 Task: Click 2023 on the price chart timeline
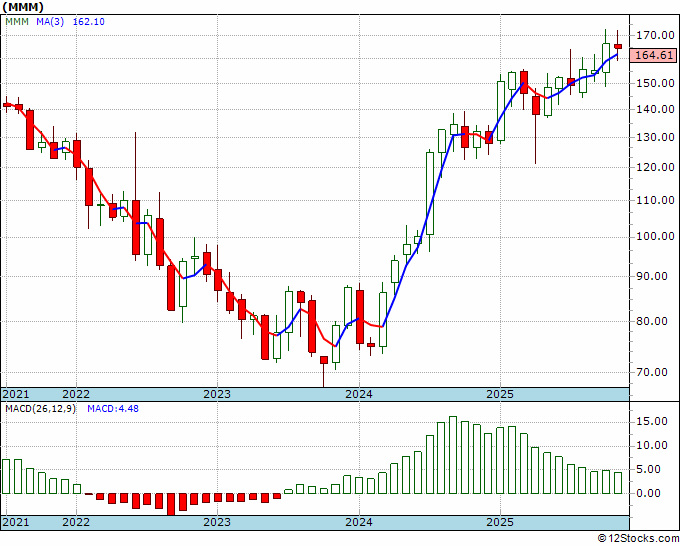[x=217, y=394]
